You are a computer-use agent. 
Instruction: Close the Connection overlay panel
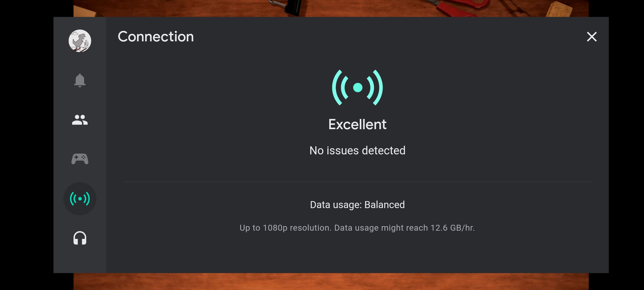point(592,37)
